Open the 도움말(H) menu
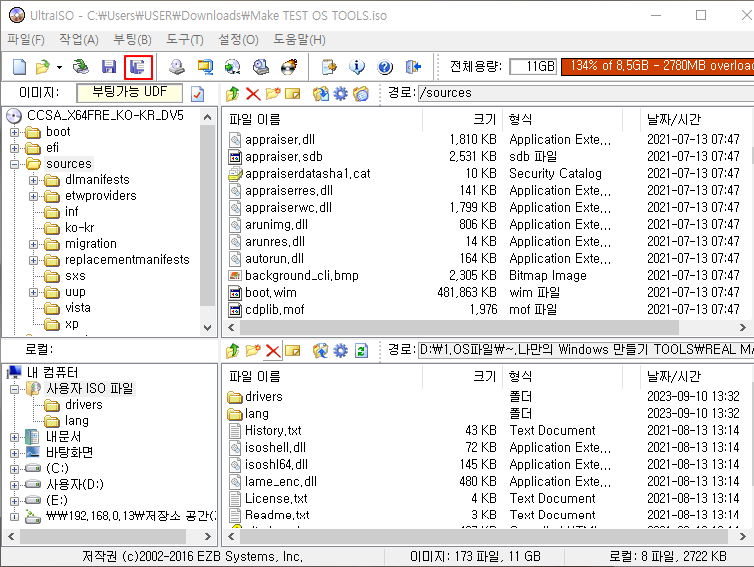The image size is (754, 567). 300,39
